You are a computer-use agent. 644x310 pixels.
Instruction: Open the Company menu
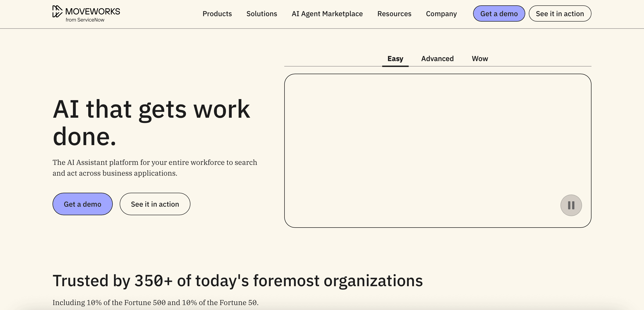click(441, 14)
